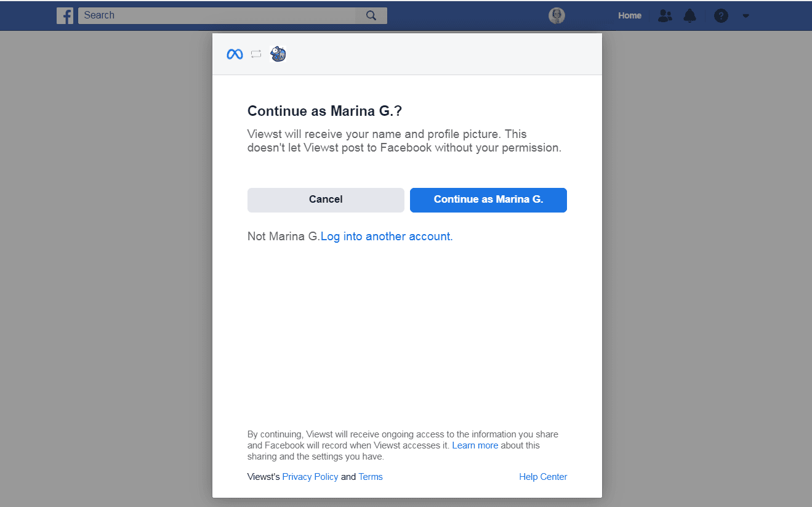This screenshot has width=812, height=507.
Task: Open the notifications bell icon
Action: pyautogui.click(x=690, y=16)
